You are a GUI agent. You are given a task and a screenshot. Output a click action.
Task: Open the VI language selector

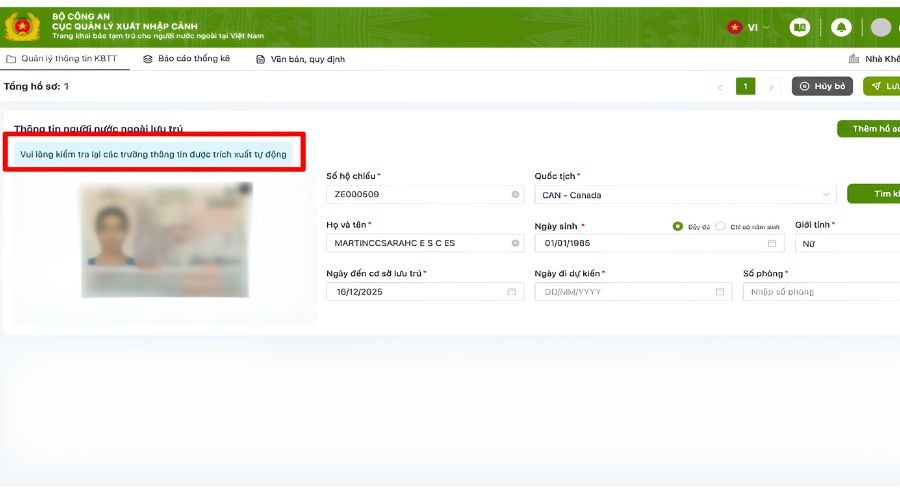tap(748, 27)
